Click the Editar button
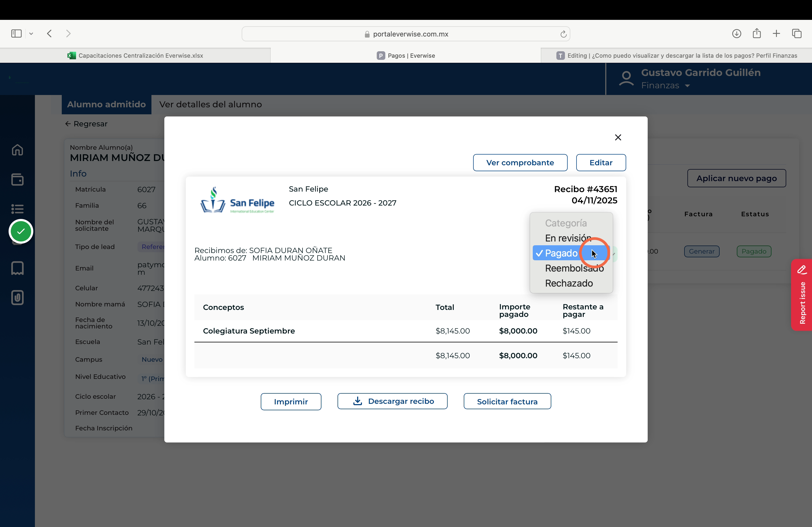 pos(601,163)
